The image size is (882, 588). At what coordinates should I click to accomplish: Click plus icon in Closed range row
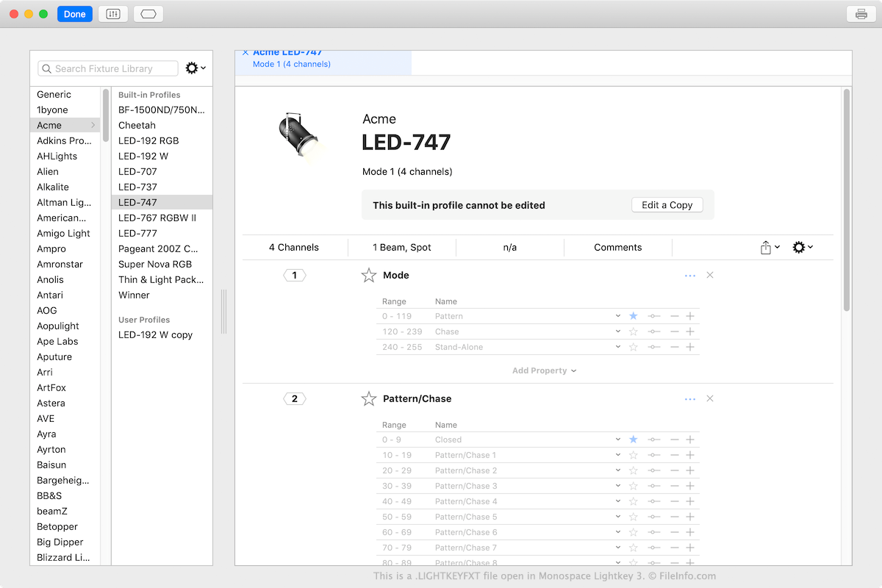click(690, 440)
